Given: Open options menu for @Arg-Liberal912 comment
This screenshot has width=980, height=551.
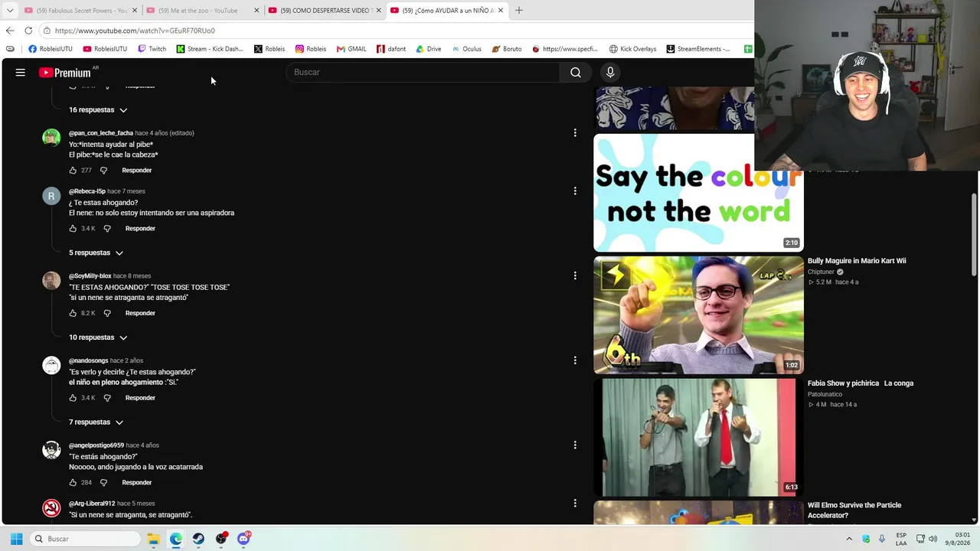Looking at the screenshot, I should click(x=575, y=504).
